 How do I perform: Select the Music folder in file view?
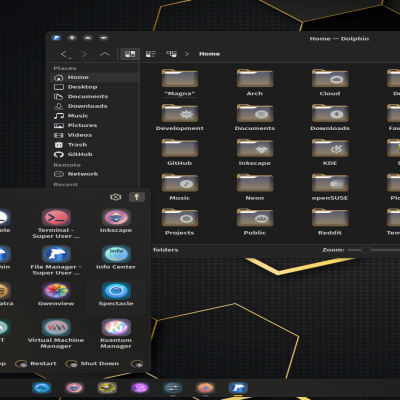[180, 188]
